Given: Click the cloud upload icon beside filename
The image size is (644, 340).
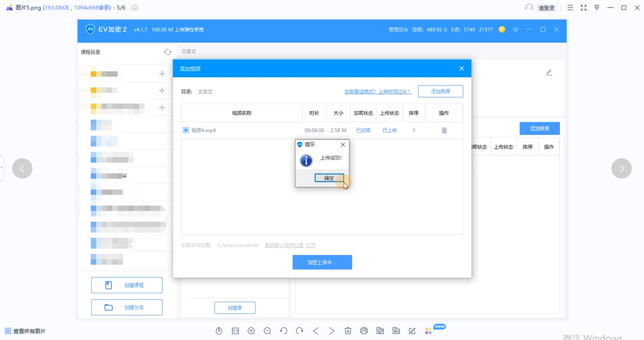Looking at the screenshot, I should point(135,8).
